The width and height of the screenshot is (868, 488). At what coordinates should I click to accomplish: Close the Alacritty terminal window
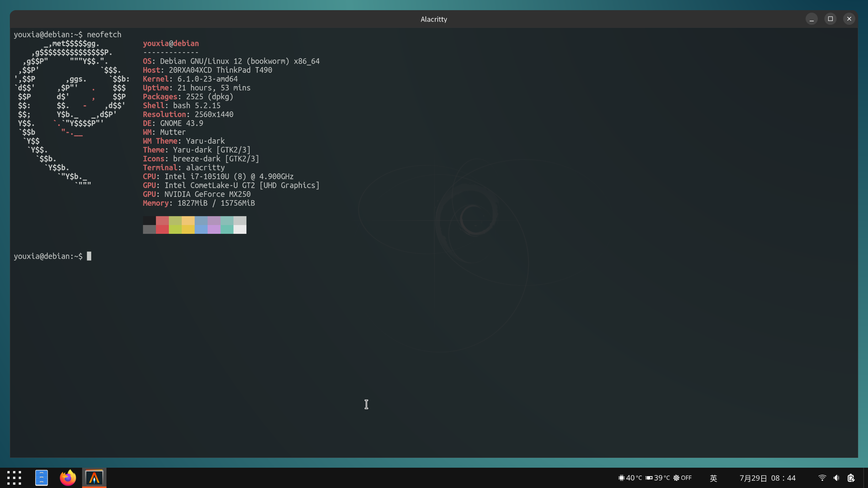[849, 19]
